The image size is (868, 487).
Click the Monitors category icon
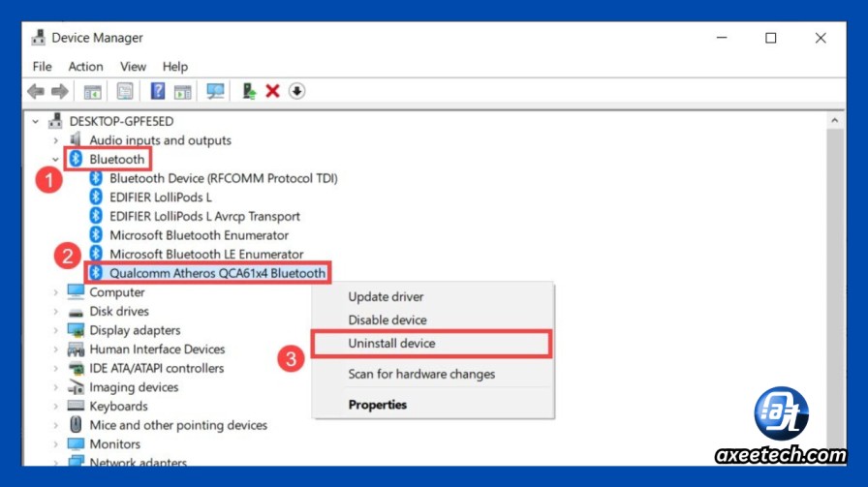pyautogui.click(x=76, y=443)
